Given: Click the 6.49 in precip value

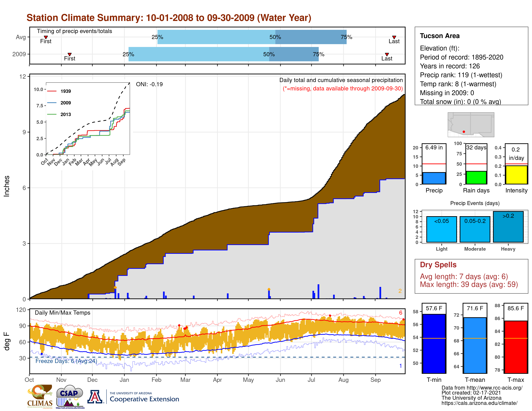Looking at the screenshot, I should pos(434,147).
